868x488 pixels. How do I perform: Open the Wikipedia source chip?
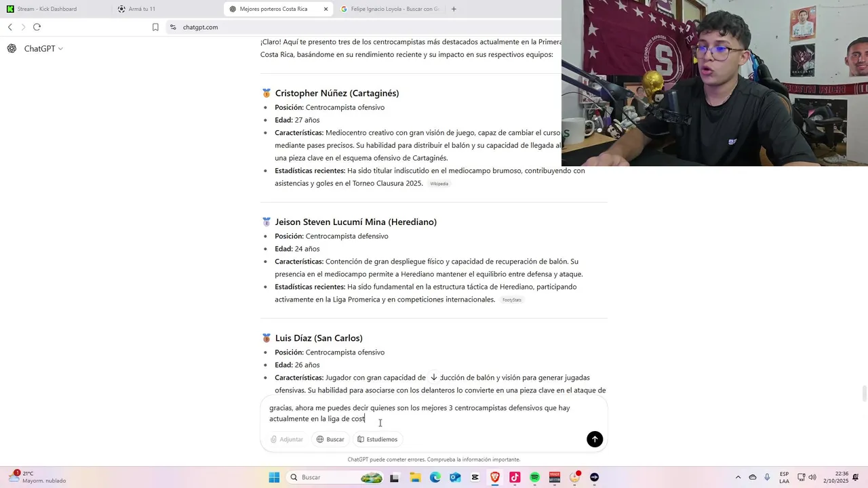tap(439, 184)
